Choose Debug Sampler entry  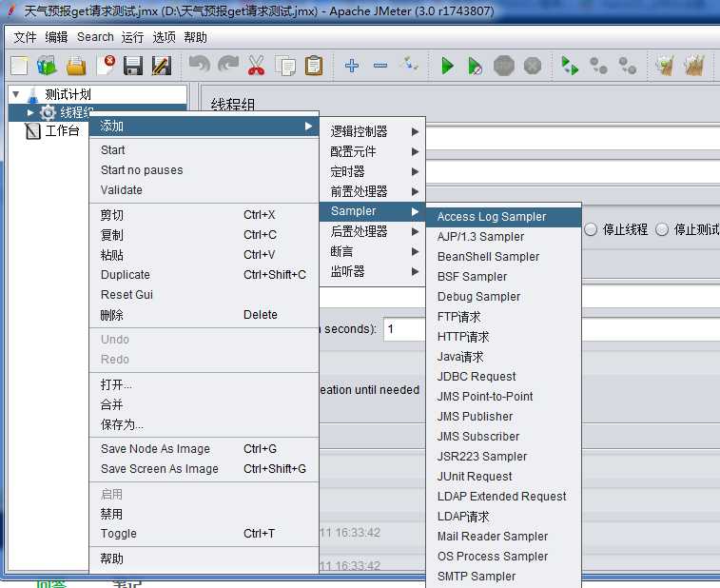[x=504, y=296]
